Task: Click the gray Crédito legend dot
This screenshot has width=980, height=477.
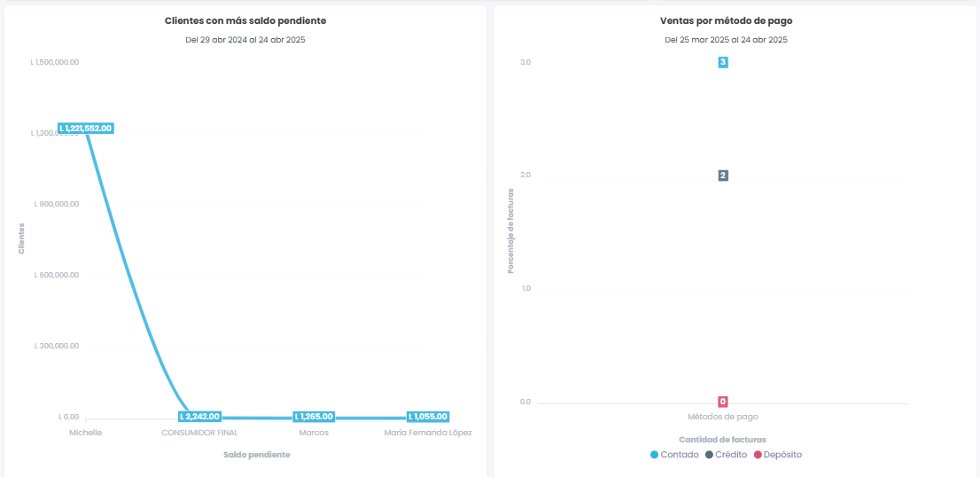Action: tap(709, 455)
